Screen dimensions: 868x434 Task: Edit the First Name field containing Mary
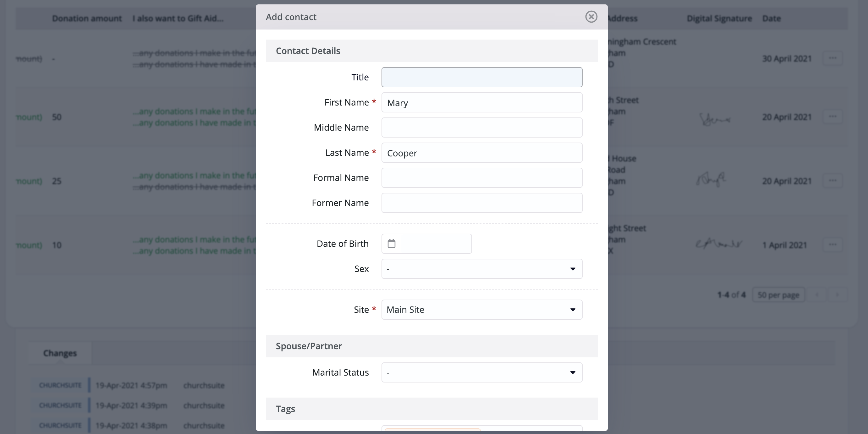click(481, 103)
